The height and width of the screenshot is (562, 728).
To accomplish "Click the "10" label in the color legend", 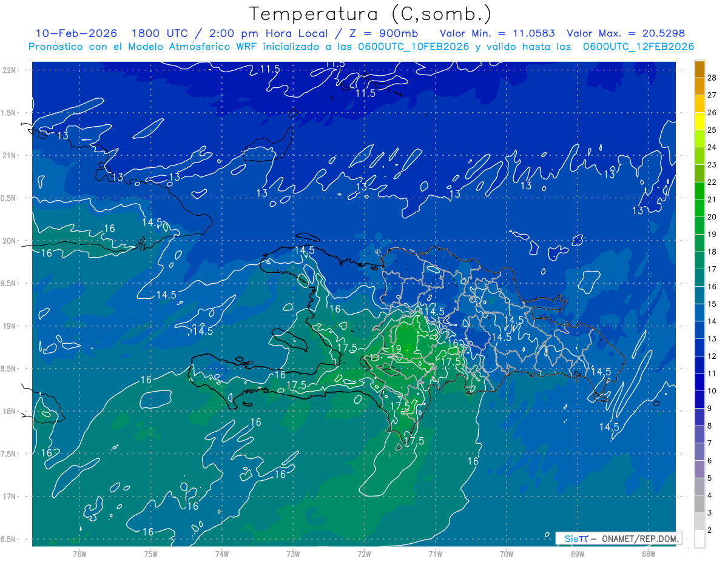I will pyautogui.click(x=712, y=391).
